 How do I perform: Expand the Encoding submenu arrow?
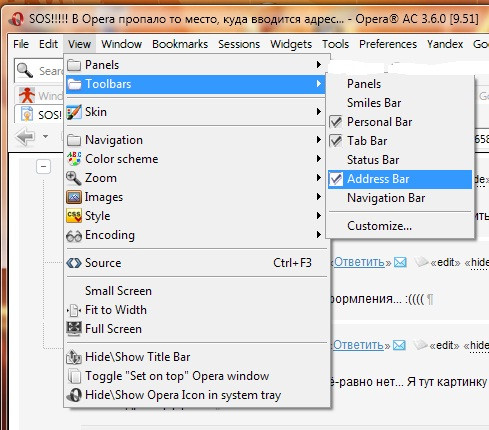click(319, 235)
